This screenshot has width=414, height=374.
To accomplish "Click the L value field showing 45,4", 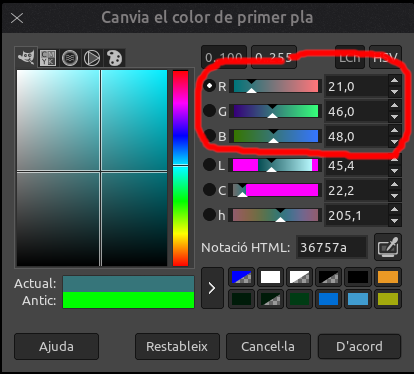I will pyautogui.click(x=356, y=165).
